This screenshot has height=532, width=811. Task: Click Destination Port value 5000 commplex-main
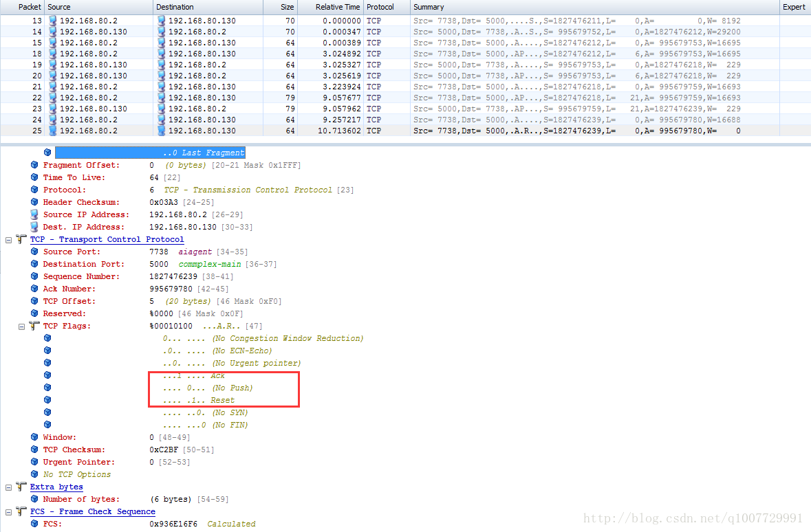coord(195,264)
